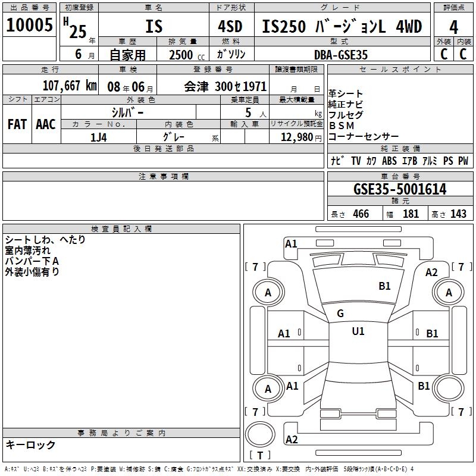Click chassis number GSE35-5001614
This screenshot has height=476, width=476.
click(x=400, y=189)
